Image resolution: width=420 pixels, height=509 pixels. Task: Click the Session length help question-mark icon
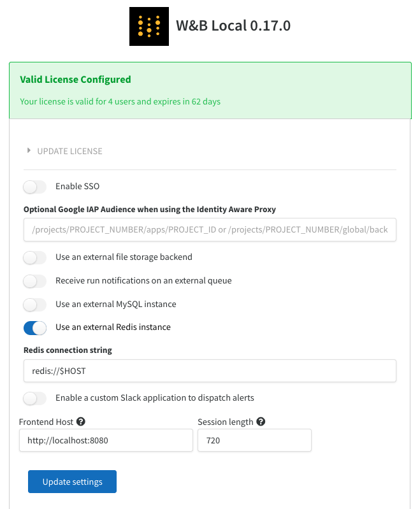(x=261, y=422)
